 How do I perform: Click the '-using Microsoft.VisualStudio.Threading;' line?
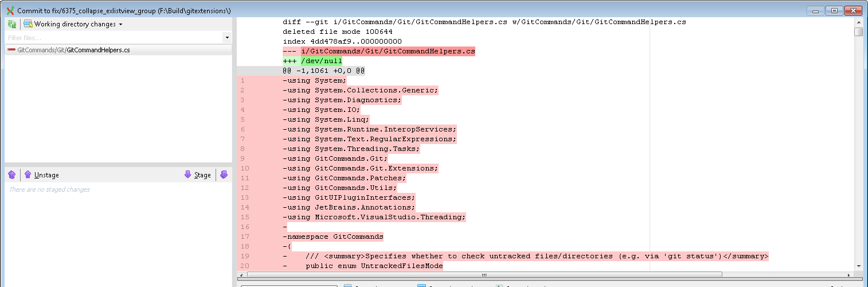(374, 217)
